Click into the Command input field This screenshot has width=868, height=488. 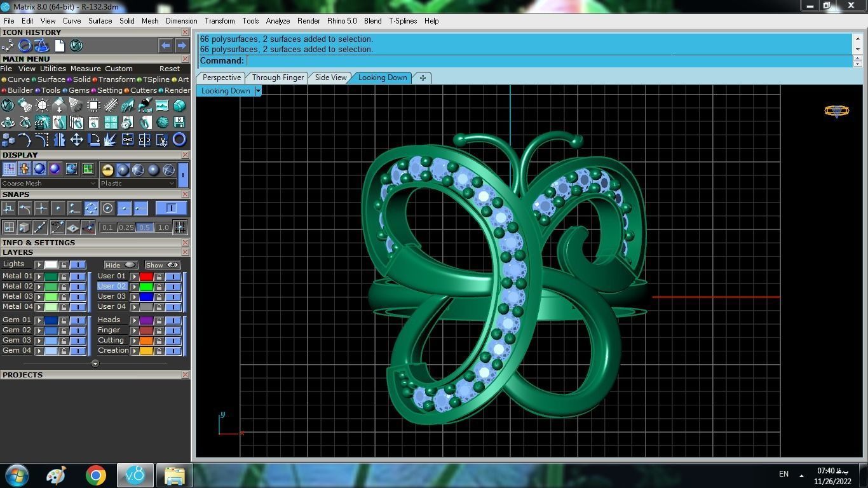[x=549, y=60]
